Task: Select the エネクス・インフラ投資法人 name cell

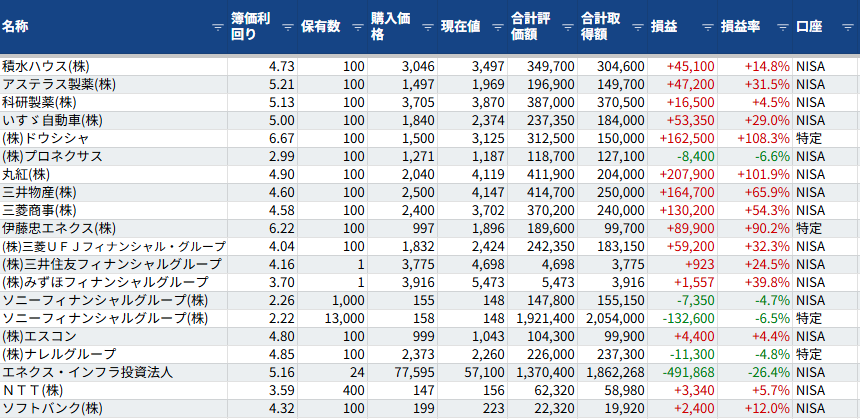Action: (x=88, y=372)
